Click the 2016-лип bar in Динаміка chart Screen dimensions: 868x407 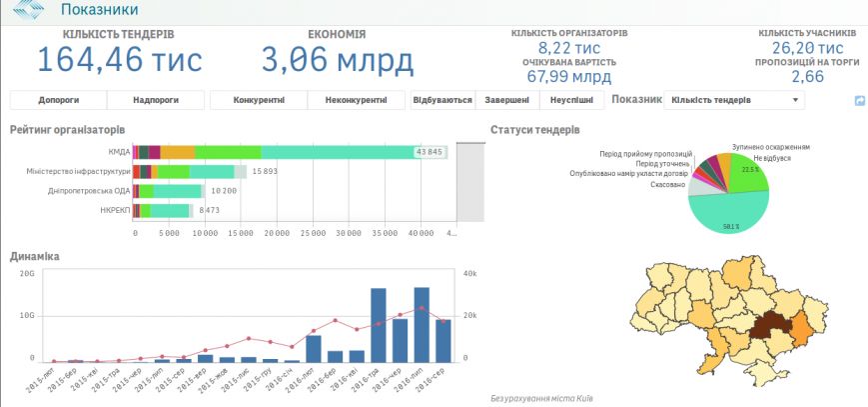[x=422, y=324]
